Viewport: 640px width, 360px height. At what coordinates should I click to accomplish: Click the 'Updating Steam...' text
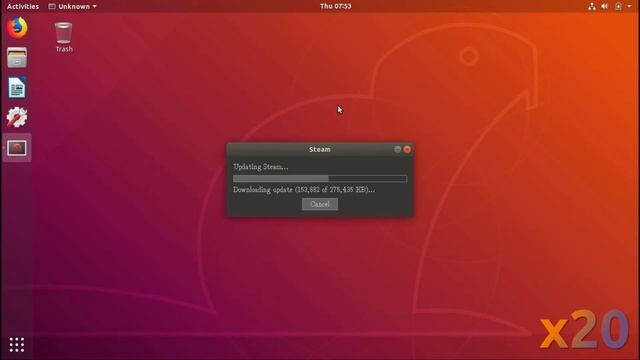pyautogui.click(x=261, y=167)
